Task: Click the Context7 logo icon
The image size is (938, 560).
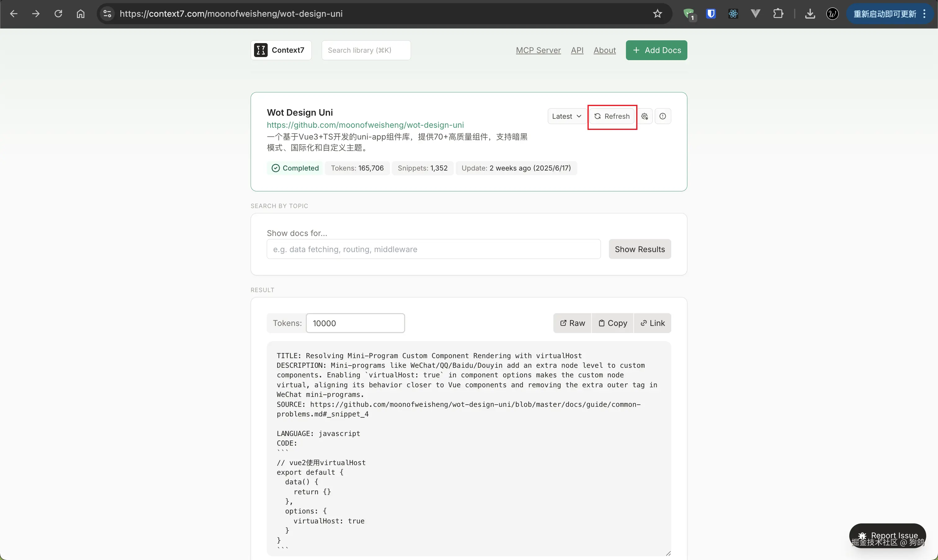Action: pyautogui.click(x=261, y=50)
